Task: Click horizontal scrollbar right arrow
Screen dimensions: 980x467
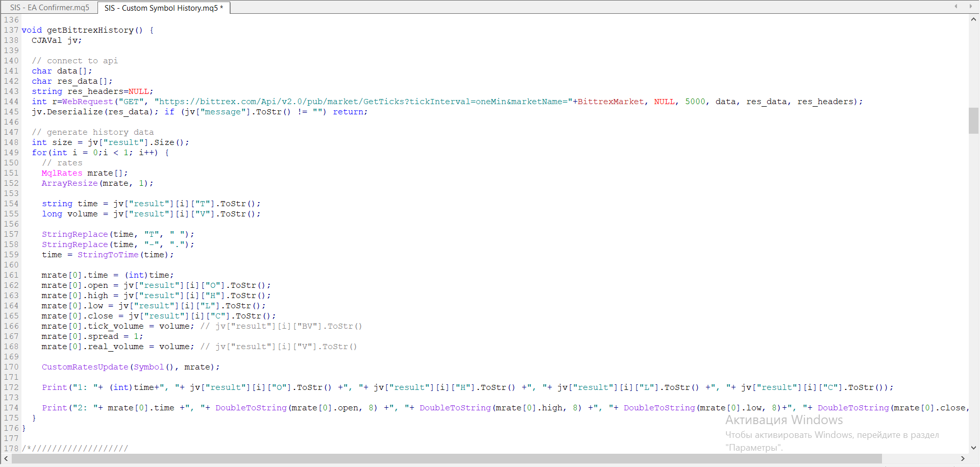Action: pyautogui.click(x=963, y=458)
